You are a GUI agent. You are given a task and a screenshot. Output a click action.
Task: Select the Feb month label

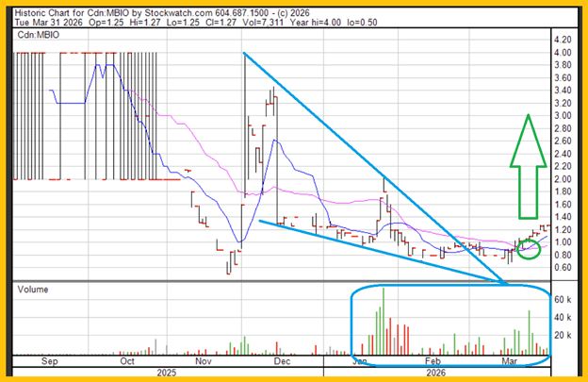pyautogui.click(x=433, y=361)
